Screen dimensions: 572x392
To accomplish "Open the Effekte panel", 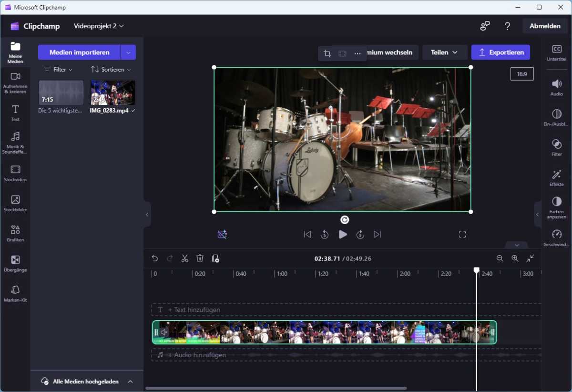I will coord(556,177).
